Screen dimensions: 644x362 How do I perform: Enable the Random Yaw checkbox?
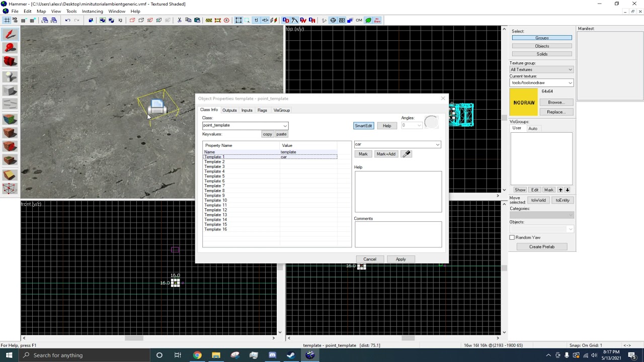coord(512,237)
